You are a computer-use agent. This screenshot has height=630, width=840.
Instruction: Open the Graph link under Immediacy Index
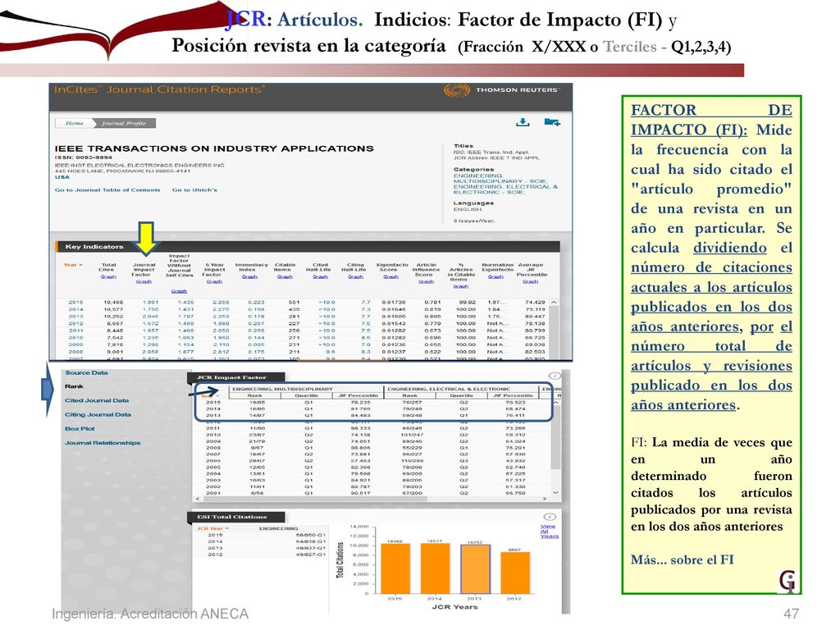click(249, 276)
